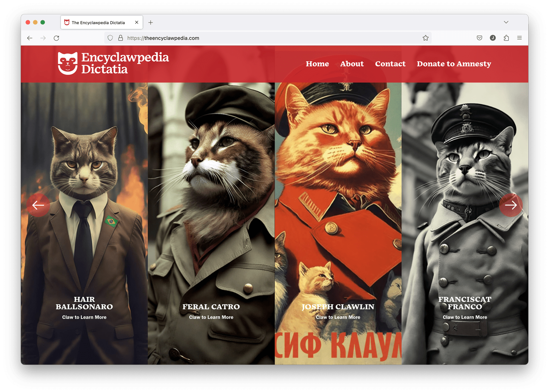Click the green maximize window button

click(43, 22)
